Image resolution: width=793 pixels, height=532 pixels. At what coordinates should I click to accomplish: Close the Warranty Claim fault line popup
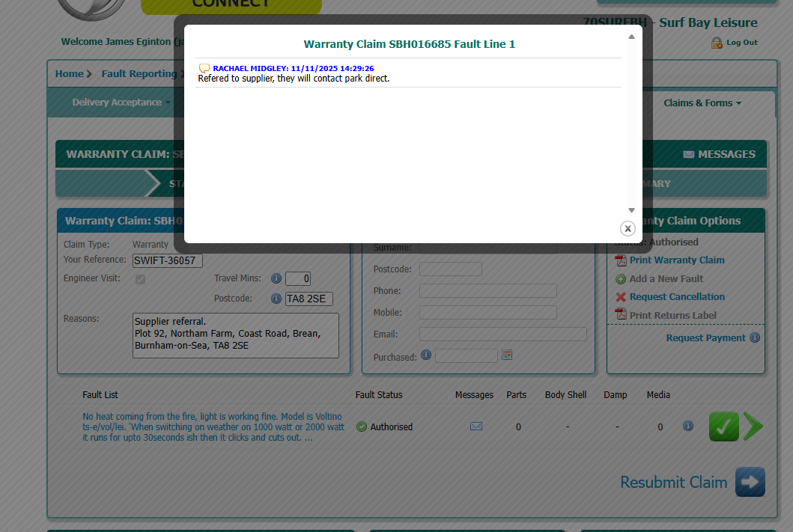coord(628,228)
